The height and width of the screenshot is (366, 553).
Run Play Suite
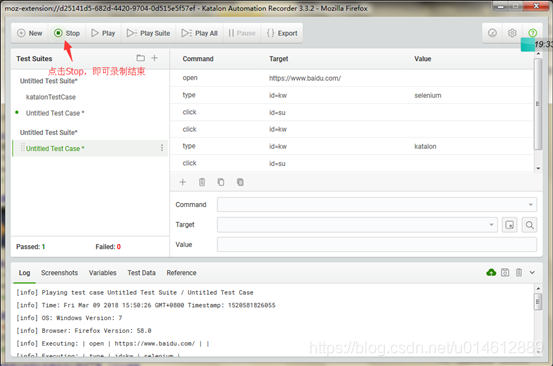click(148, 33)
